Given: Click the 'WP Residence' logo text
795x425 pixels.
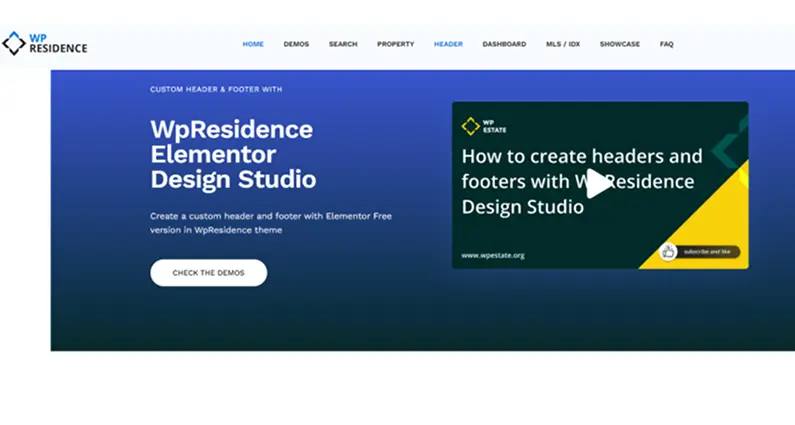Looking at the screenshot, I should coord(58,43).
